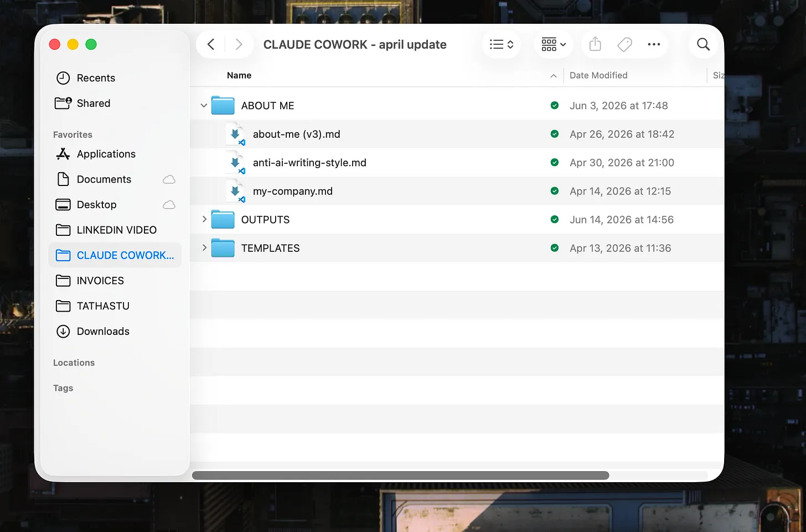Screen dimensions: 806x532
Task: Click the Tags toolbar icon
Action: tap(624, 44)
